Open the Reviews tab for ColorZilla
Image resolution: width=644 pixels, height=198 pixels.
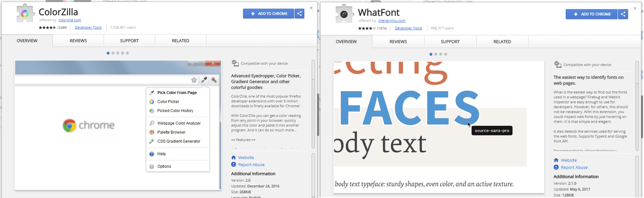(x=78, y=41)
